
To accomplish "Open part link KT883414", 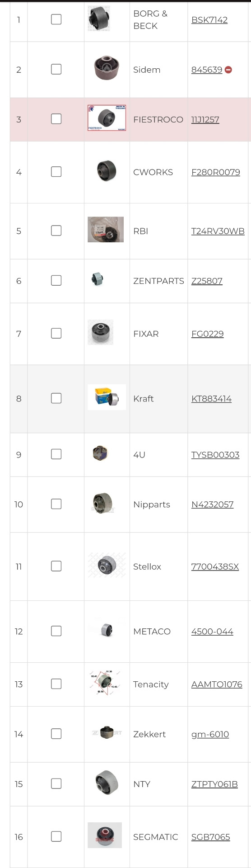I will pos(211,399).
